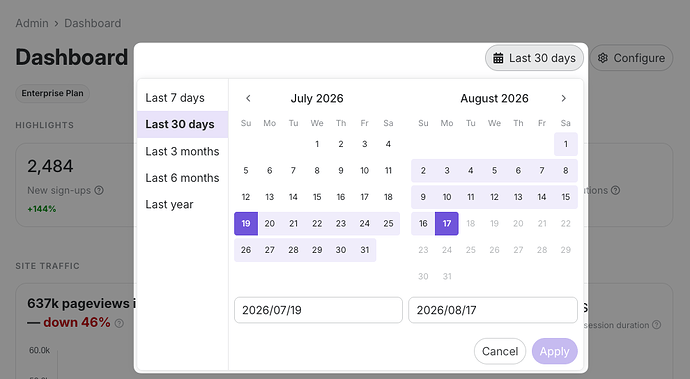Choose July 4 in the calendar
Screen dimensions: 690x379
click(x=388, y=144)
